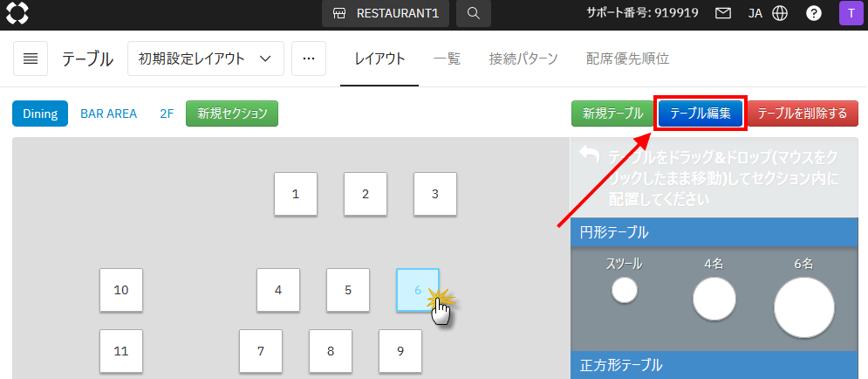The image size is (868, 379).
Task: Click the テーブル編集 button
Action: pos(700,114)
